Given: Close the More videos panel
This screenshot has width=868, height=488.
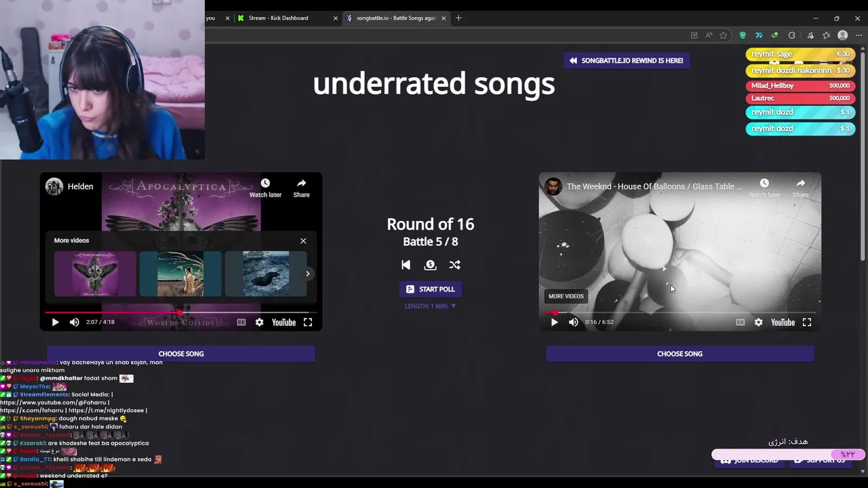Looking at the screenshot, I should pos(303,241).
